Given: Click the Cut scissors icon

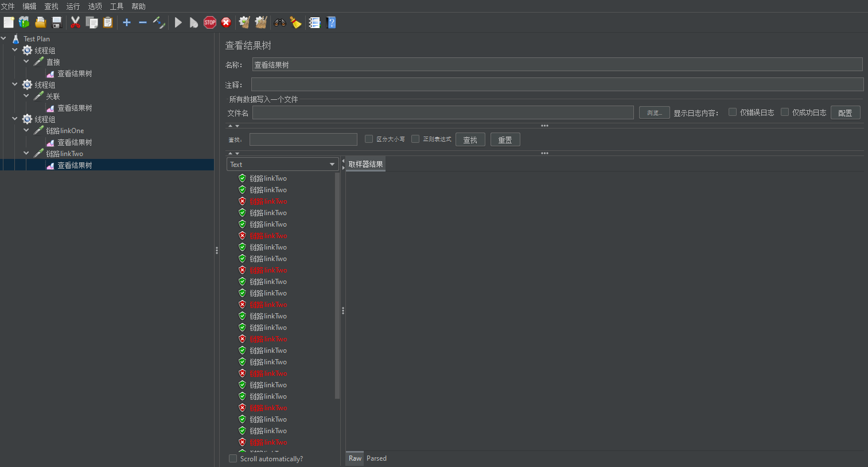Looking at the screenshot, I should tap(75, 22).
